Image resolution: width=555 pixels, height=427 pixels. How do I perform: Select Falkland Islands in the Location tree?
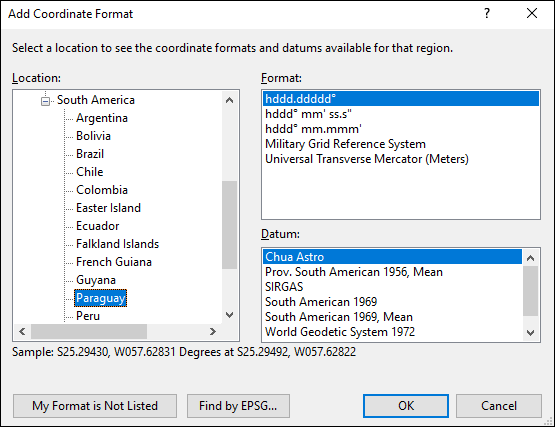pyautogui.click(x=117, y=244)
